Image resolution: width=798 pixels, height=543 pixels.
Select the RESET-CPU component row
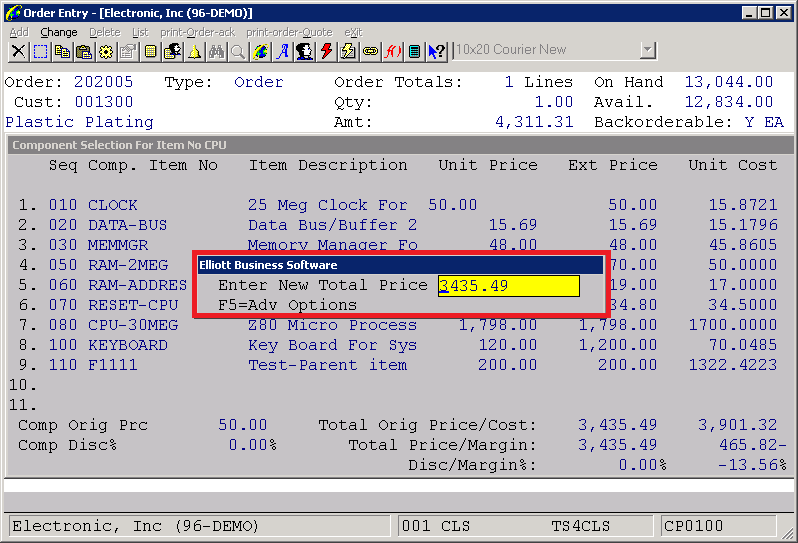coord(398,305)
